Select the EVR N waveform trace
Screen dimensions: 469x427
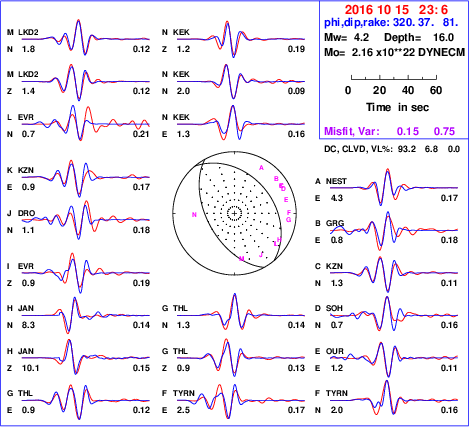point(86,123)
